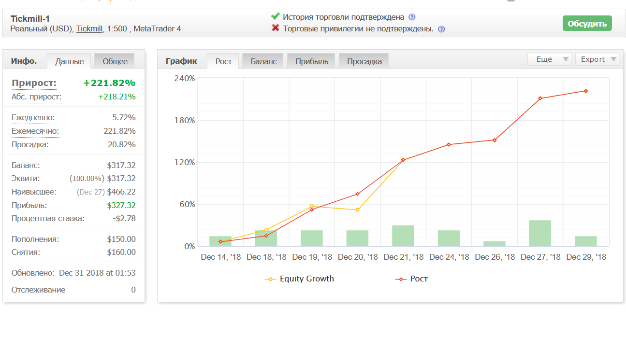Click the Equity Growth point at Dec 20, '18

[358, 210]
